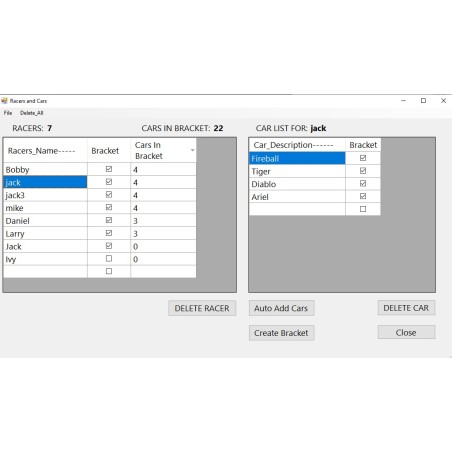Close the window with the X icon
Image resolution: width=452 pixels, height=452 pixels.
point(443,100)
